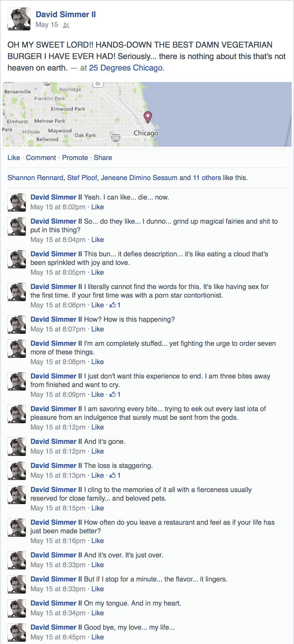The width and height of the screenshot is (294, 644).
Task: Click the thumbs-up count on the 8:13pm comment
Action: click(x=115, y=475)
